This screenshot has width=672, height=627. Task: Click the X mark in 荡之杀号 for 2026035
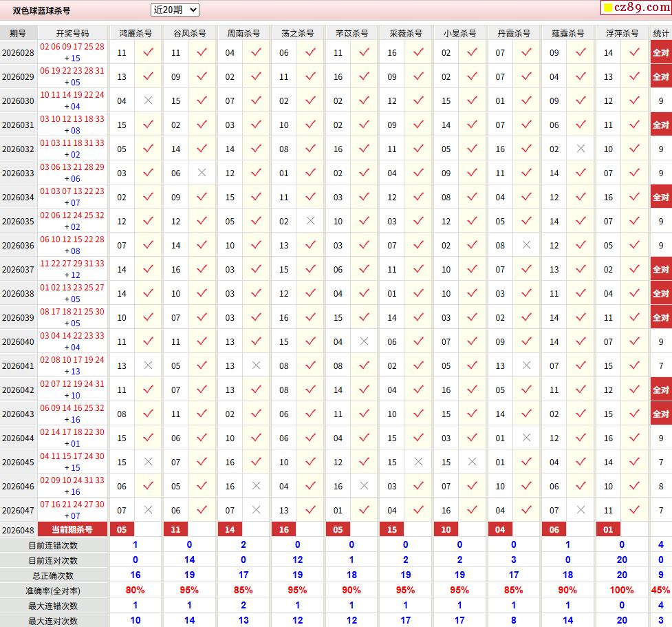pyautogui.click(x=310, y=221)
